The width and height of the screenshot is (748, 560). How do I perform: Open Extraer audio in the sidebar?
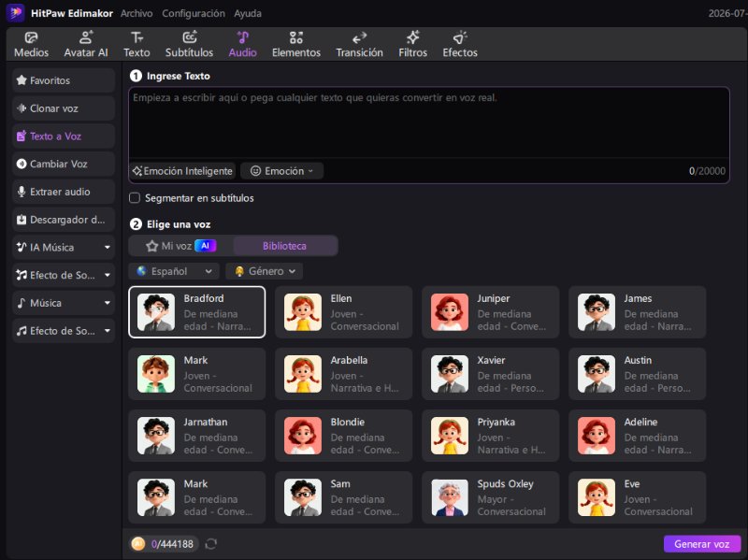(x=64, y=192)
